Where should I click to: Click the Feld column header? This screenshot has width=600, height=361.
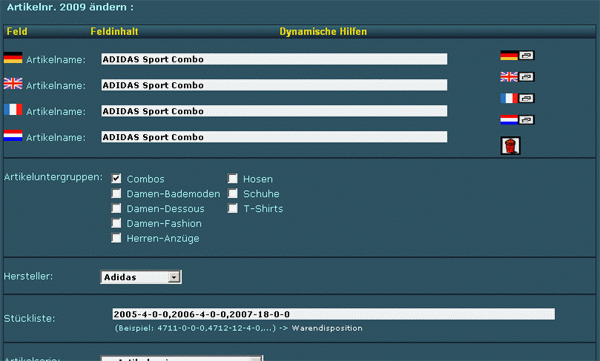(17, 31)
